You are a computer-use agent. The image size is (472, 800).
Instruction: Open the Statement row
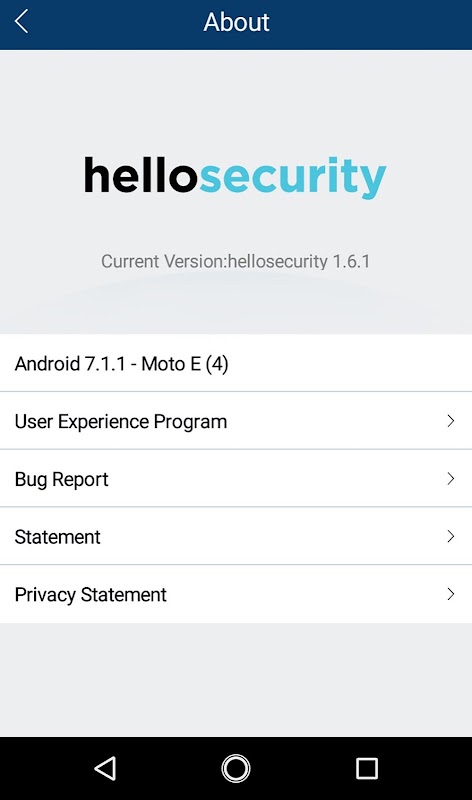[236, 536]
